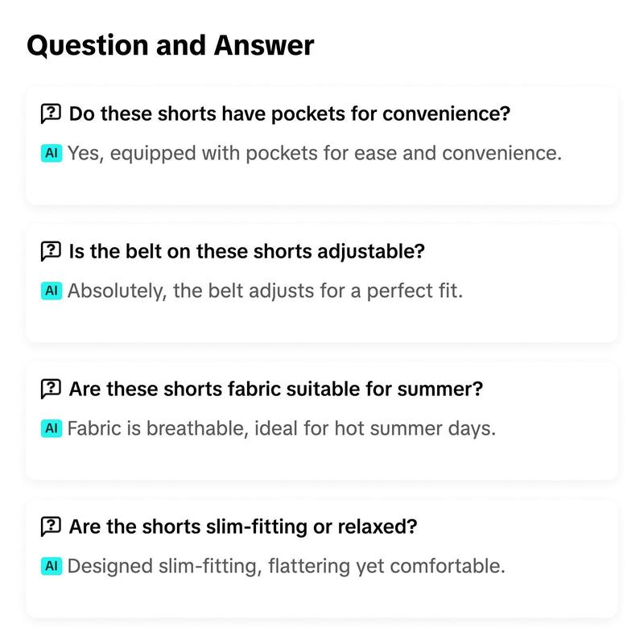The height and width of the screenshot is (644, 644).
Task: Open the "fabric suitable for summer" question
Action: point(276,389)
